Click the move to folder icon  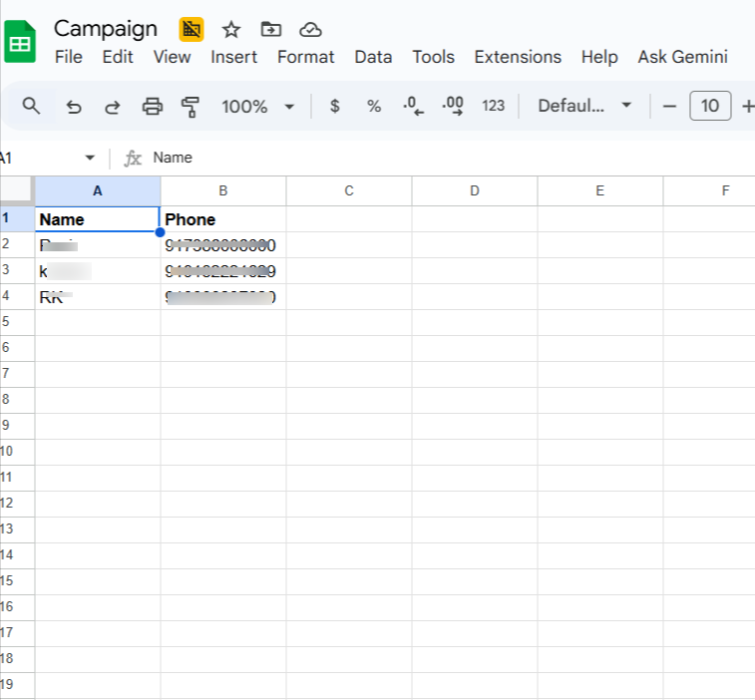[270, 29]
